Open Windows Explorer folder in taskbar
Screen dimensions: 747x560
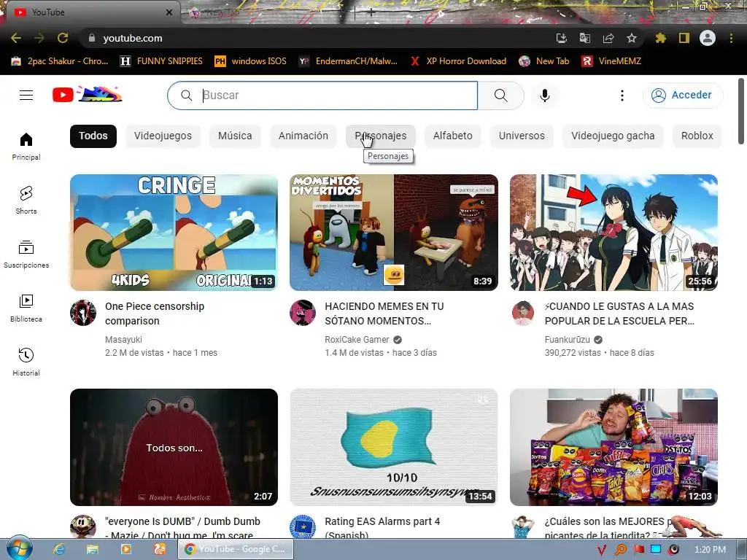click(x=93, y=549)
